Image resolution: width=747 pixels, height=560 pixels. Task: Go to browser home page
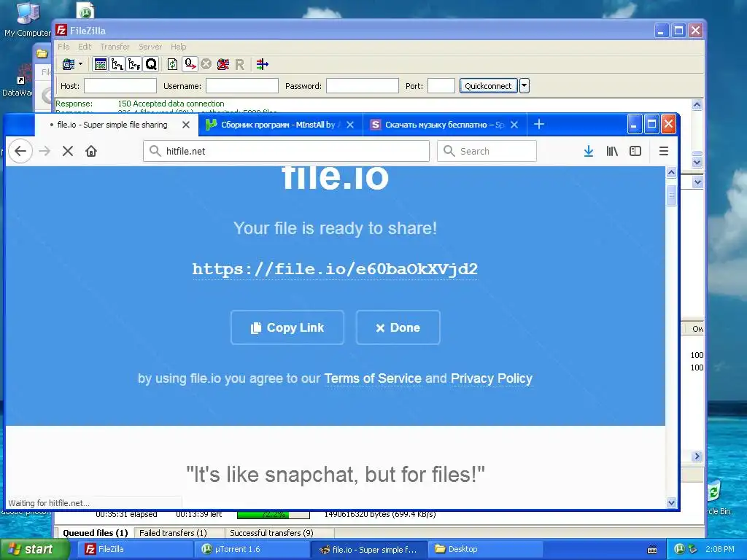(x=91, y=151)
